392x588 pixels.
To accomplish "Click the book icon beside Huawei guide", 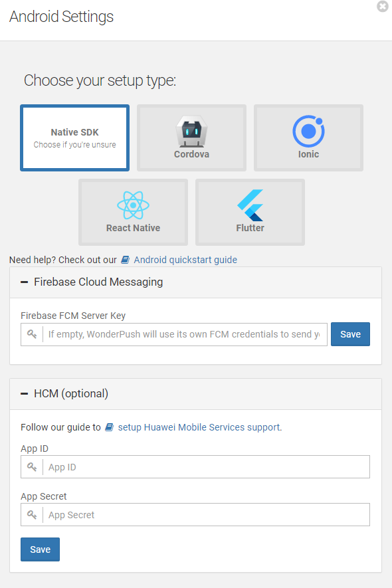I will tap(109, 427).
